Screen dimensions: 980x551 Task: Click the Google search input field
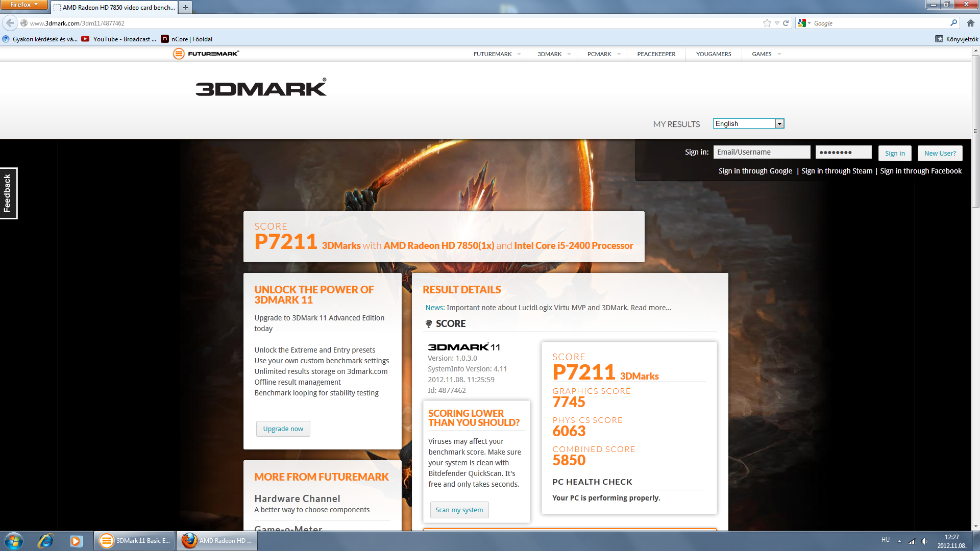pyautogui.click(x=880, y=23)
